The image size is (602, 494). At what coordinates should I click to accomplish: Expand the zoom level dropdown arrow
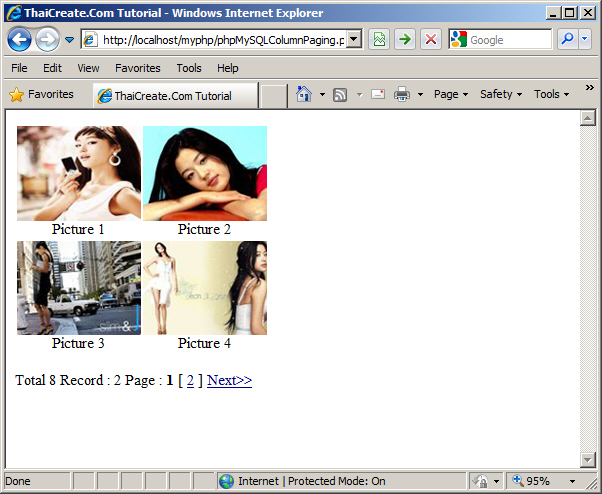(x=572, y=481)
